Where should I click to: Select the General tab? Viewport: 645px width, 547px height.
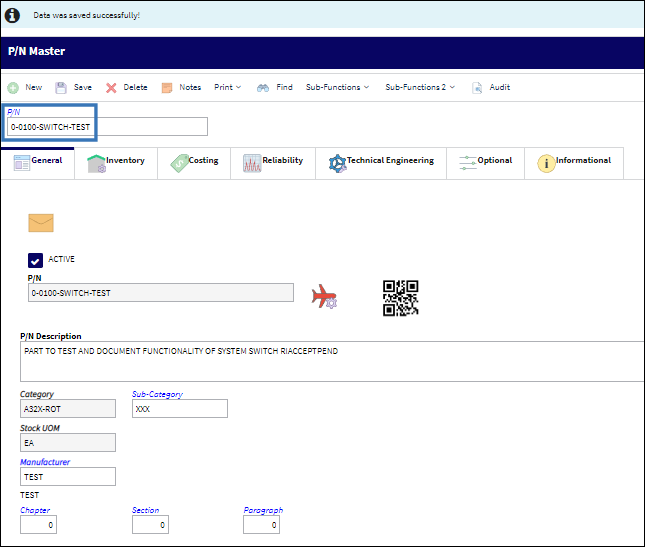[38, 163]
